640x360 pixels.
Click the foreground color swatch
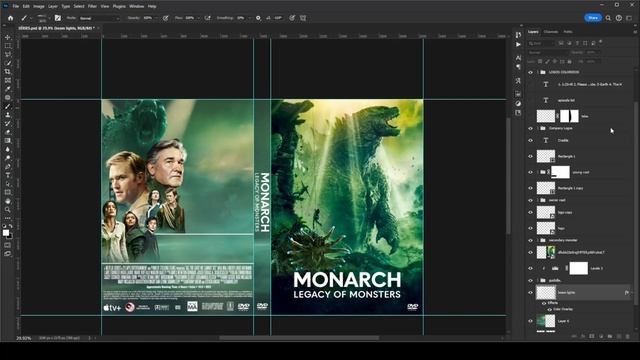click(6, 233)
